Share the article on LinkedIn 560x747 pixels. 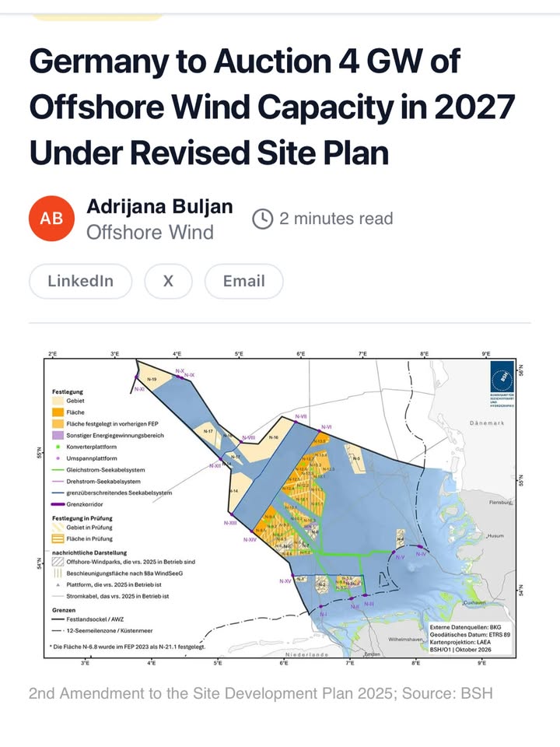(80, 281)
